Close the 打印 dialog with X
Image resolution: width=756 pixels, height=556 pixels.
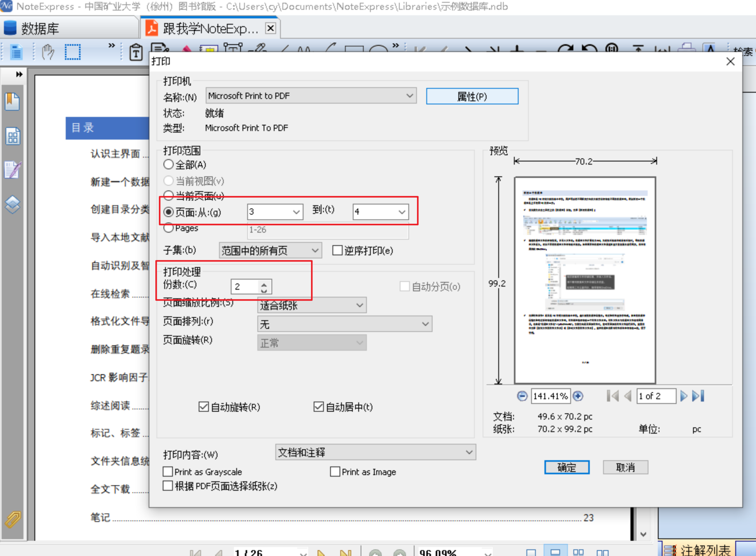click(730, 61)
